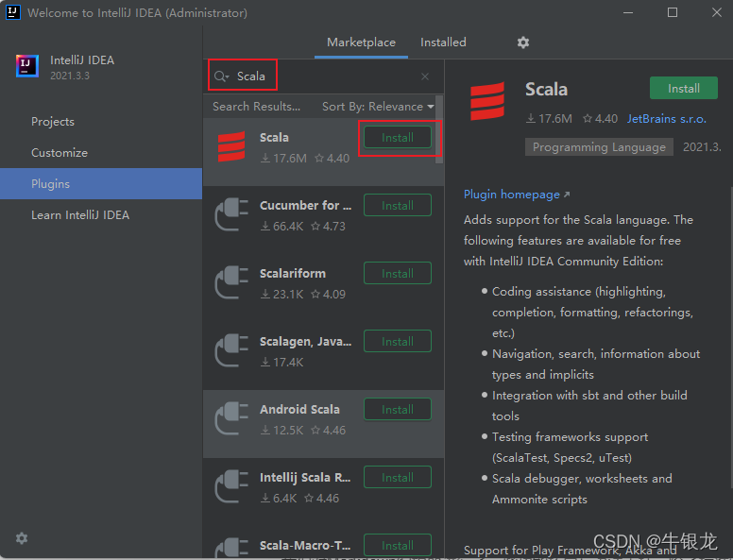
Task: Select the Scalariform plugin name
Action: [293, 274]
